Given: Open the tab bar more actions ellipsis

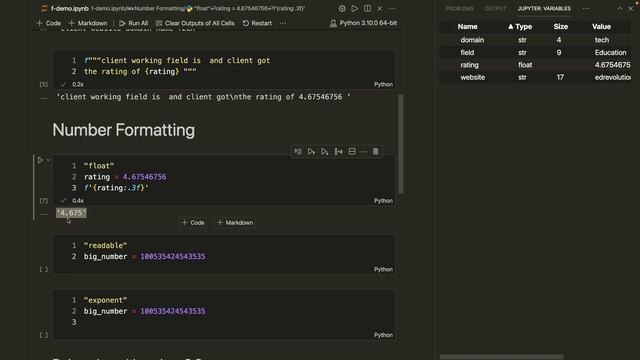Looking at the screenshot, I should click(x=392, y=8).
